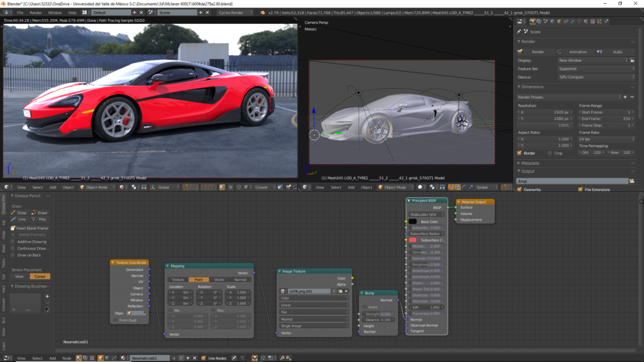Viewport: 644px width, 362px height.
Task: Click the Poly draw tool
Action: pyautogui.click(x=42, y=219)
